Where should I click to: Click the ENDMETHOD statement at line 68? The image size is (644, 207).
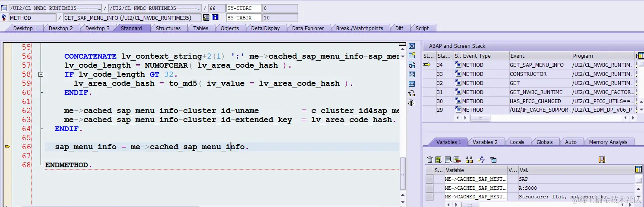[68, 165]
